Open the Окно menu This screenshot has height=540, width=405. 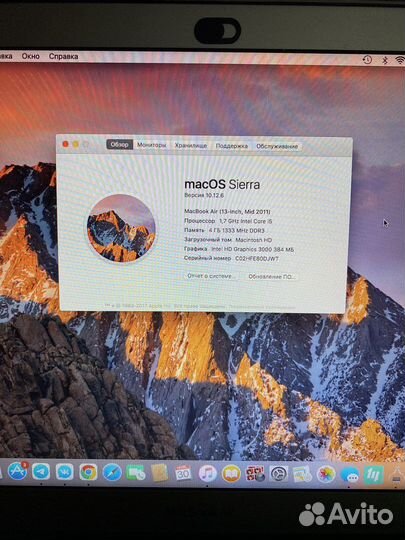[31, 56]
